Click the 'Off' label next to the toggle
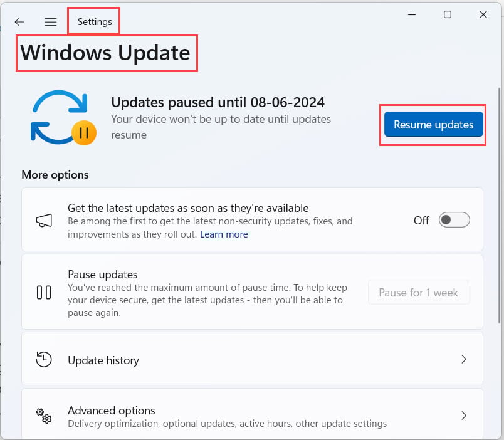 [x=421, y=221]
